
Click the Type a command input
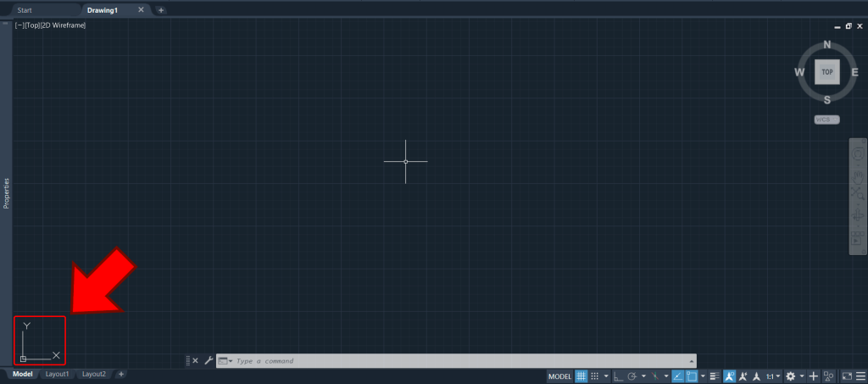[x=458, y=361]
